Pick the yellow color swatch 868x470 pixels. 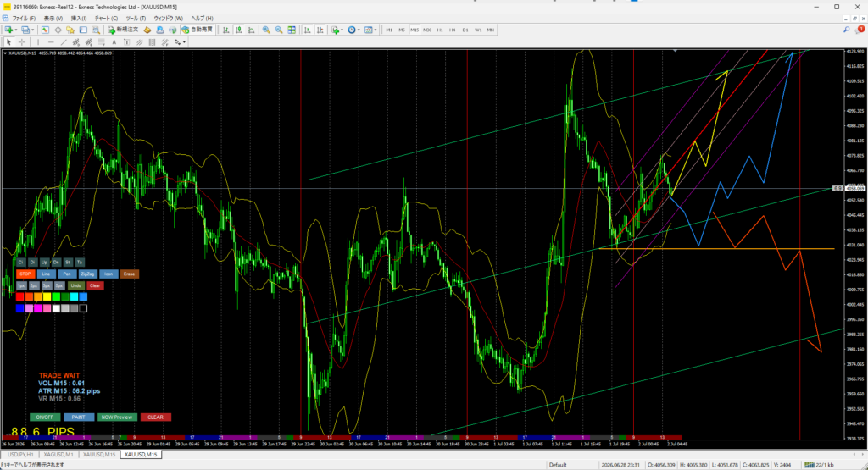tap(47, 297)
